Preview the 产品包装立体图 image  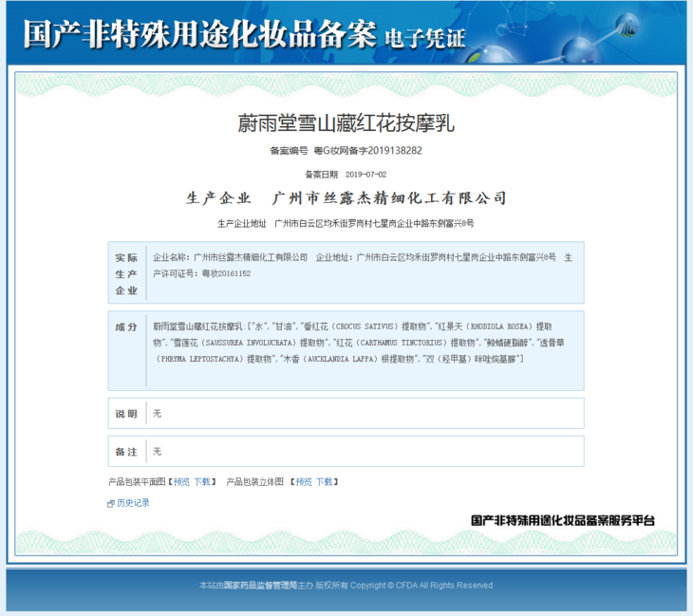[303, 482]
